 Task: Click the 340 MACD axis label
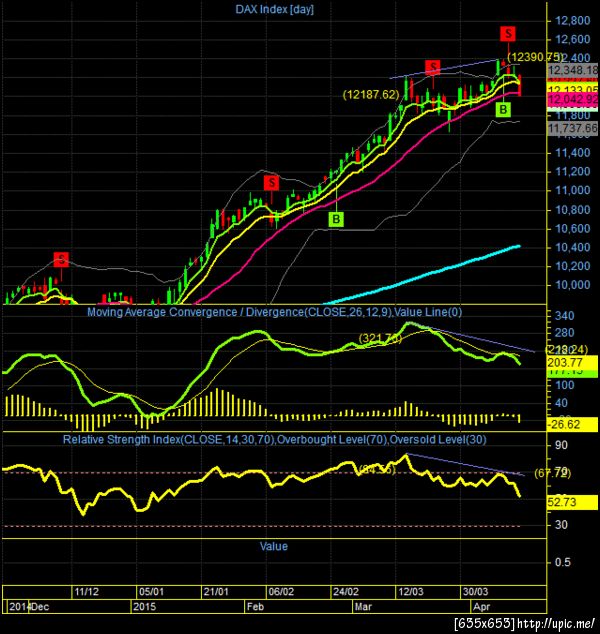pyautogui.click(x=564, y=316)
